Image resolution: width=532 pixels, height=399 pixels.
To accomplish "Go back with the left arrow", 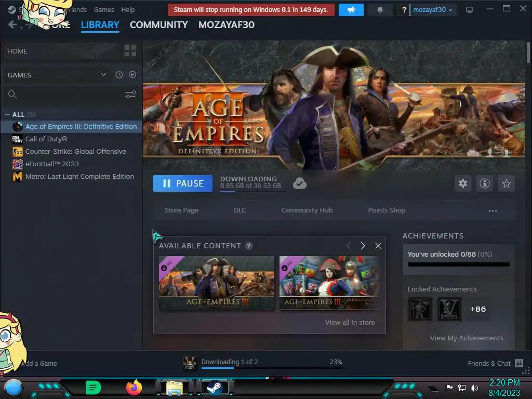I will [12, 24].
